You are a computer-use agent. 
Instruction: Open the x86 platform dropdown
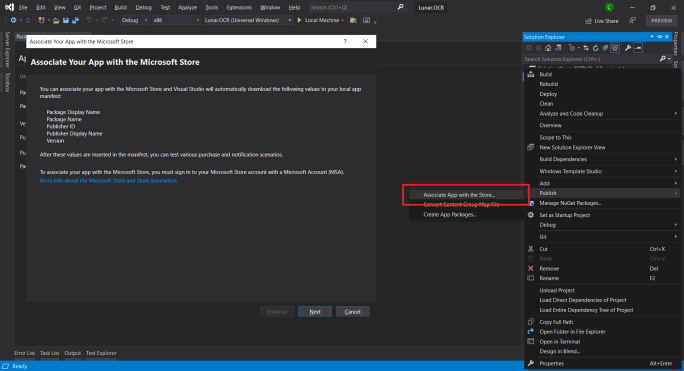(176, 20)
